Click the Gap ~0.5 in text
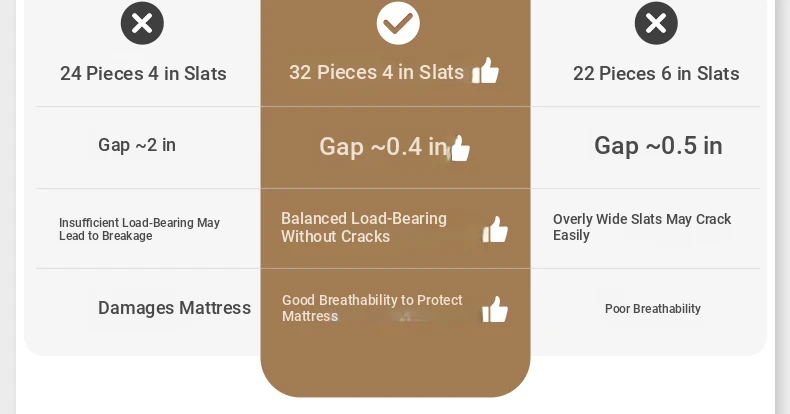 658,146
